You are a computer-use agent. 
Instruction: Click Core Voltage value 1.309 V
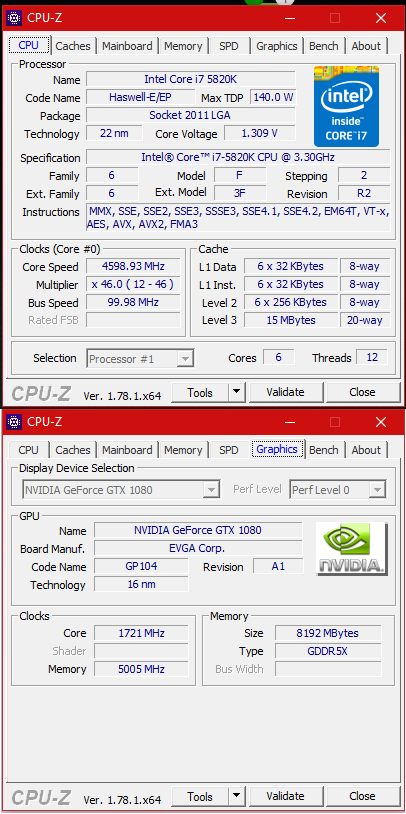[x=260, y=133]
